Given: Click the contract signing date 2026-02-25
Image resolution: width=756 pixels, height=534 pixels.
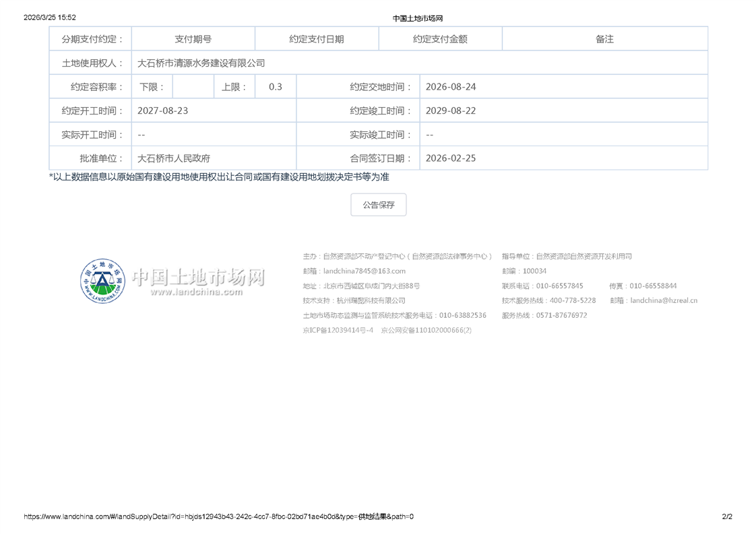Looking at the screenshot, I should coord(451,158).
